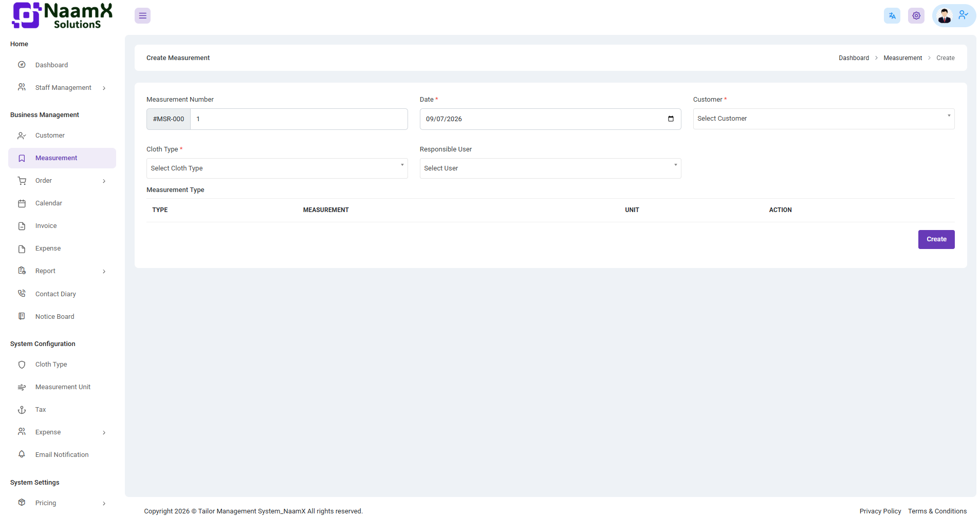980x517 pixels.
Task: Click the Order shopping cart icon
Action: pos(22,181)
